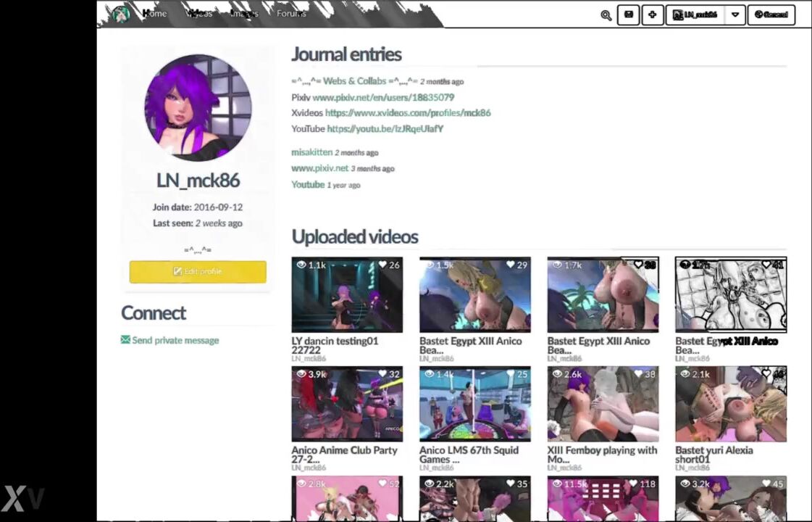Click the eye icon beside the 1.5k views count
Viewport: 812px width, 522px height.
[429, 265]
